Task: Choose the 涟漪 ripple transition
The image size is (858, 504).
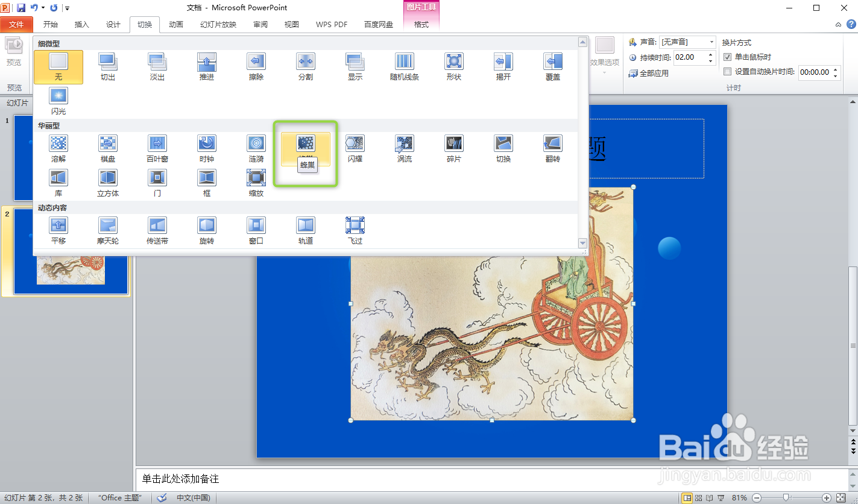Action: click(x=256, y=149)
